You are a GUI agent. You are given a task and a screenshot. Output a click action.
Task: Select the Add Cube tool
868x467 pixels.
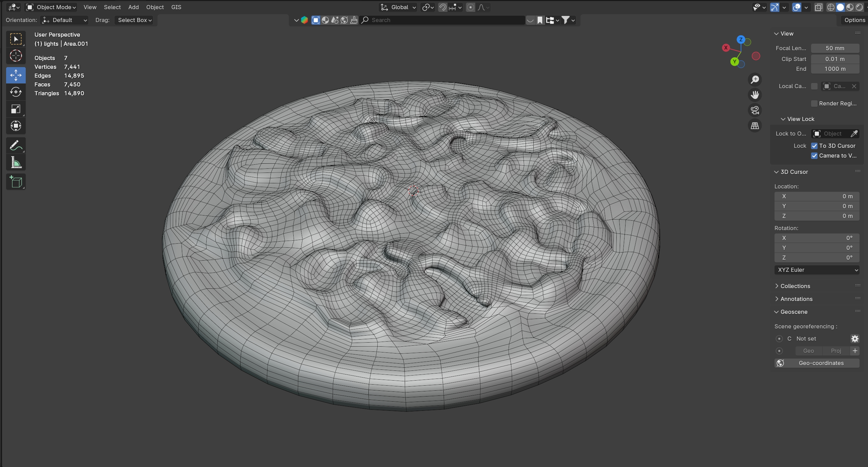pyautogui.click(x=16, y=182)
